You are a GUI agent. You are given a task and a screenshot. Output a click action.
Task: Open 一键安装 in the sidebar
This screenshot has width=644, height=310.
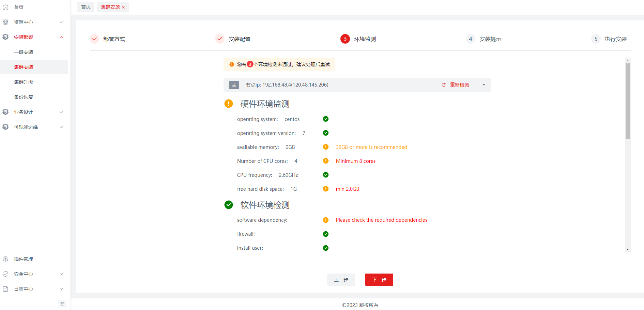(x=24, y=52)
